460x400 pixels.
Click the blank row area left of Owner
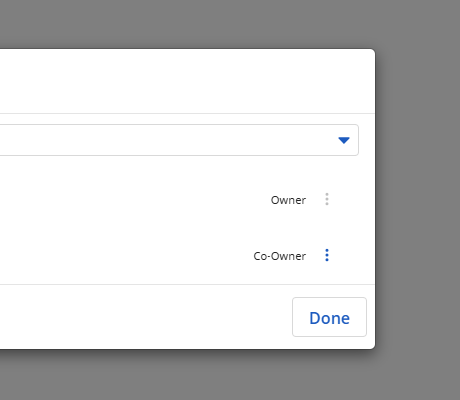pos(133,200)
